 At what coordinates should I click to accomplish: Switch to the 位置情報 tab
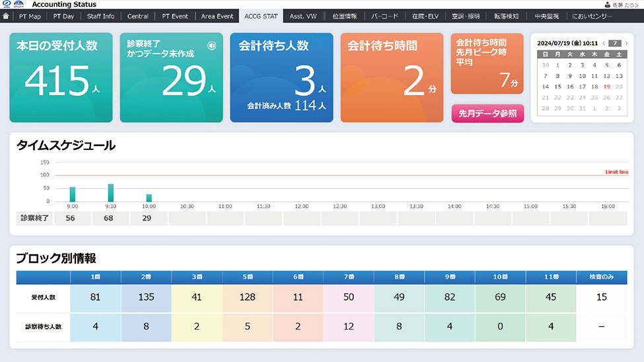(345, 16)
